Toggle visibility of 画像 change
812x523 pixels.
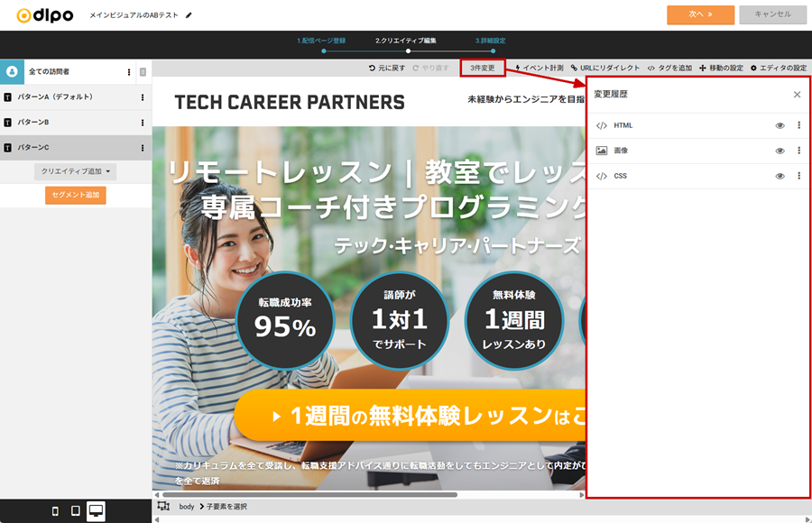780,151
